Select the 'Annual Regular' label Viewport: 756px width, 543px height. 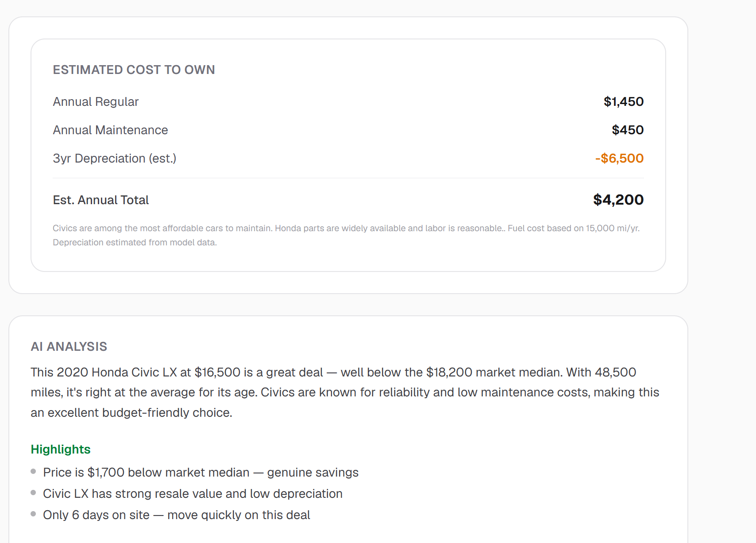[x=96, y=102]
